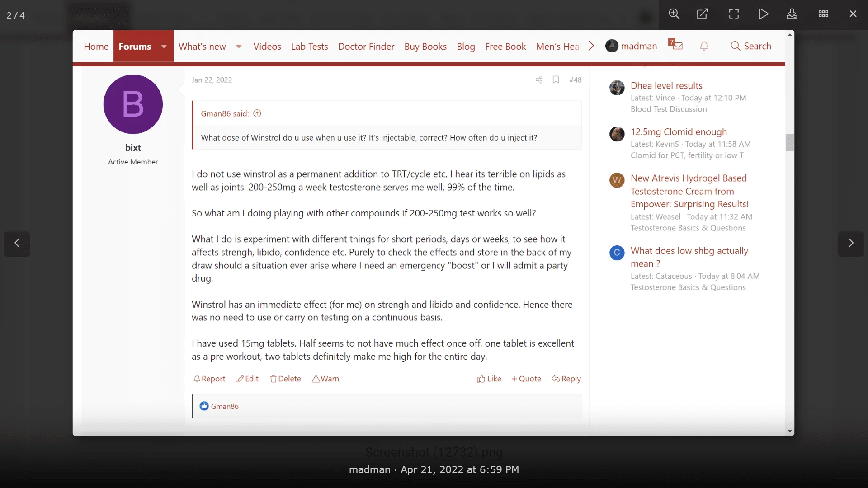Image resolution: width=868 pixels, height=488 pixels.
Task: Click scrollbar down arrow
Action: click(790, 431)
